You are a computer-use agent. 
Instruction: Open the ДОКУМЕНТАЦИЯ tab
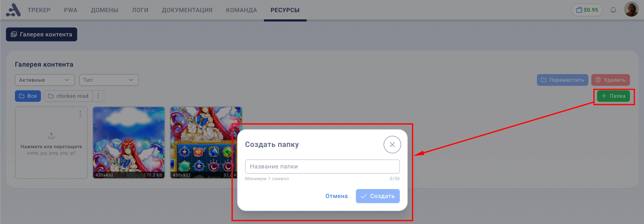pos(187,10)
